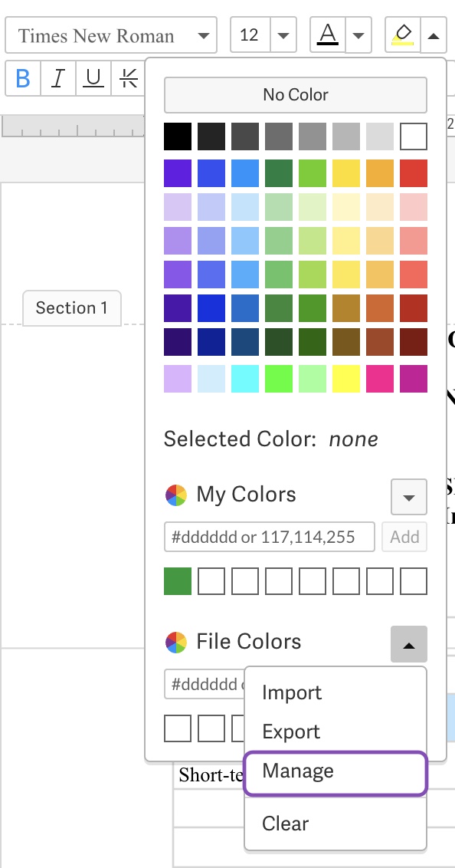Select the orange swatch in second row
This screenshot has height=868, width=455.
(380, 173)
